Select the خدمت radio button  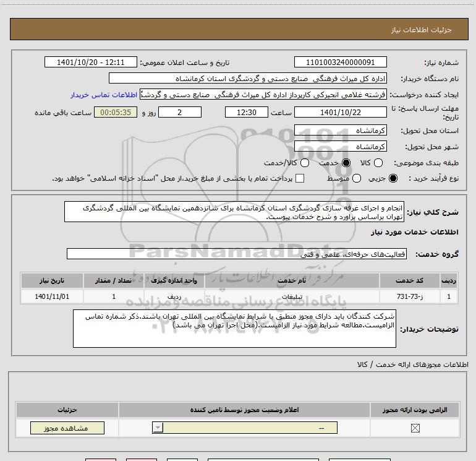(x=346, y=163)
